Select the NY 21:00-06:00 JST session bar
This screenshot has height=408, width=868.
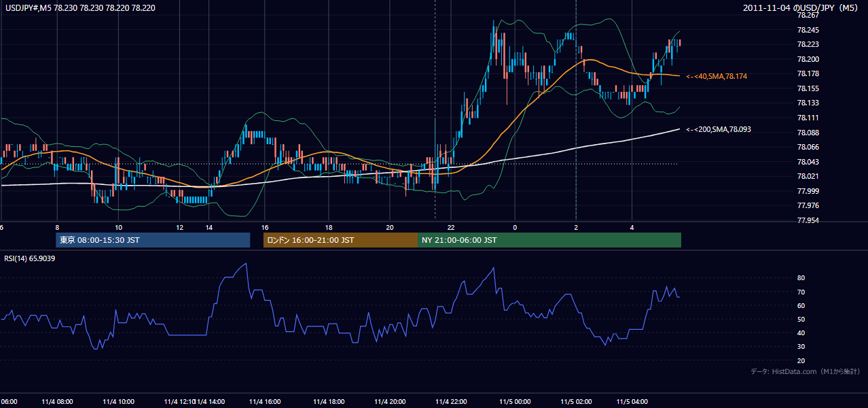(549, 240)
